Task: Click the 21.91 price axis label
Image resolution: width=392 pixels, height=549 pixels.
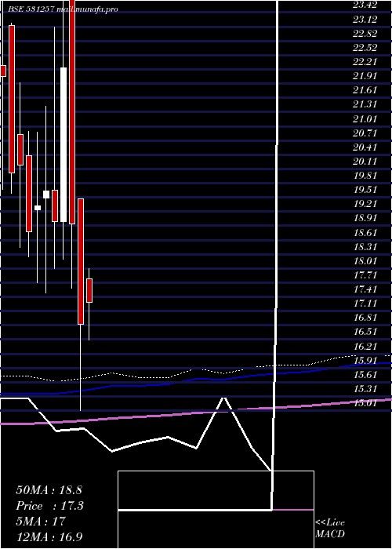Action: pyautogui.click(x=365, y=76)
